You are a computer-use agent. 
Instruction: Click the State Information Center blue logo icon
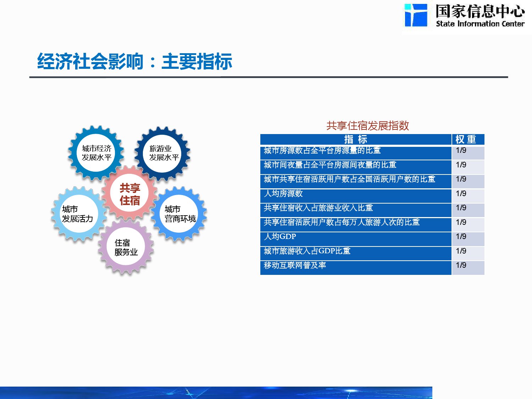pyautogui.click(x=416, y=15)
